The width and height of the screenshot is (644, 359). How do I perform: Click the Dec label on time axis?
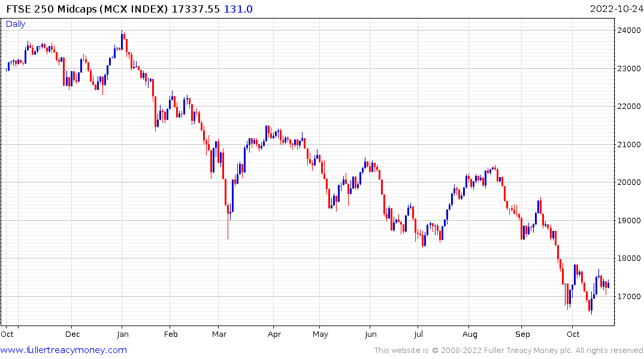(71, 334)
